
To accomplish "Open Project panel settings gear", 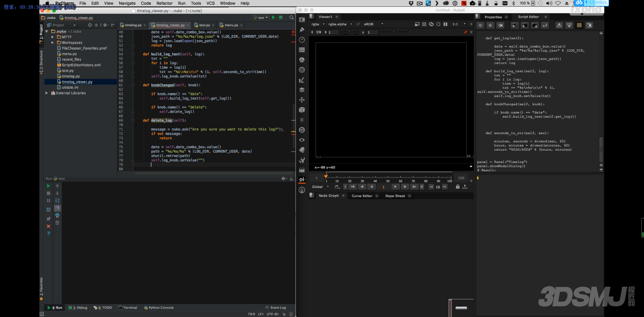I will click(x=105, y=25).
